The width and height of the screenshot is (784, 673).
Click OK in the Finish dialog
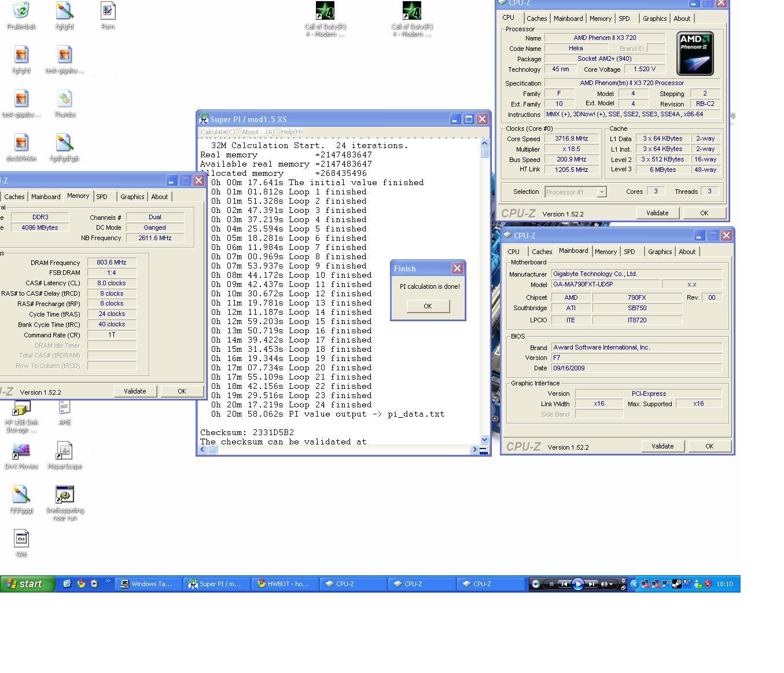click(428, 306)
